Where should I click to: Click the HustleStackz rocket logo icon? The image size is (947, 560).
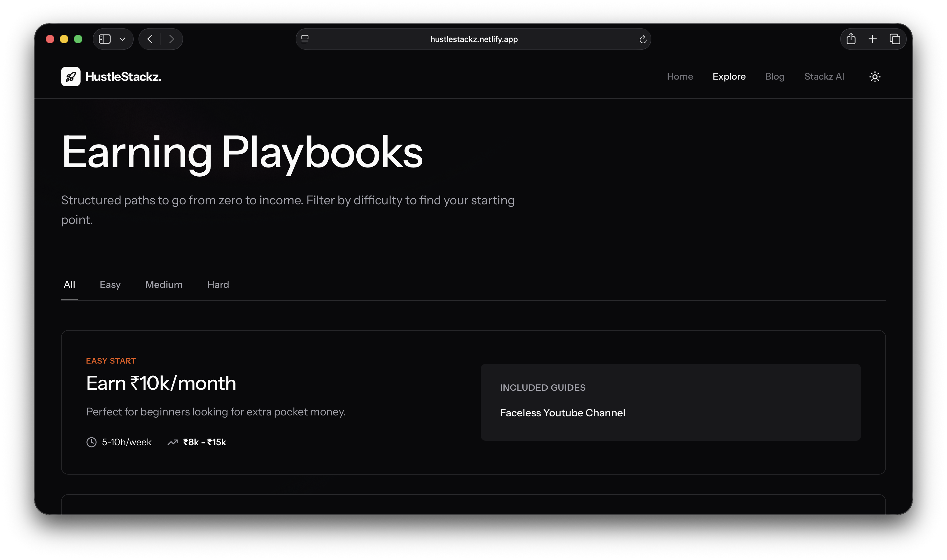point(70,77)
